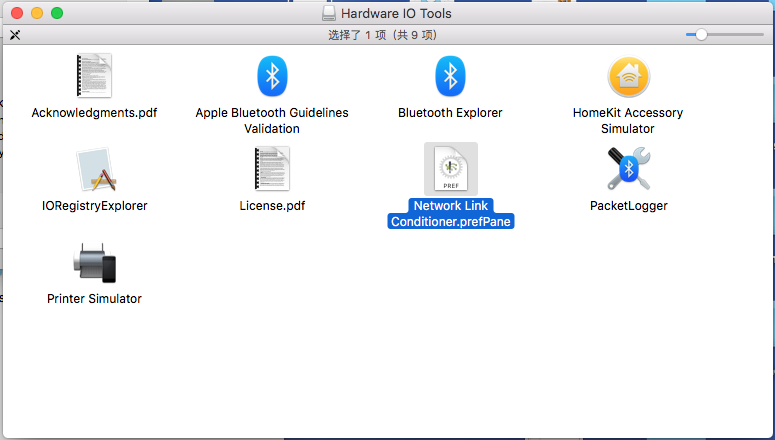Close the Hardware IO Tools window
This screenshot has width=775, height=440.
click(17, 13)
